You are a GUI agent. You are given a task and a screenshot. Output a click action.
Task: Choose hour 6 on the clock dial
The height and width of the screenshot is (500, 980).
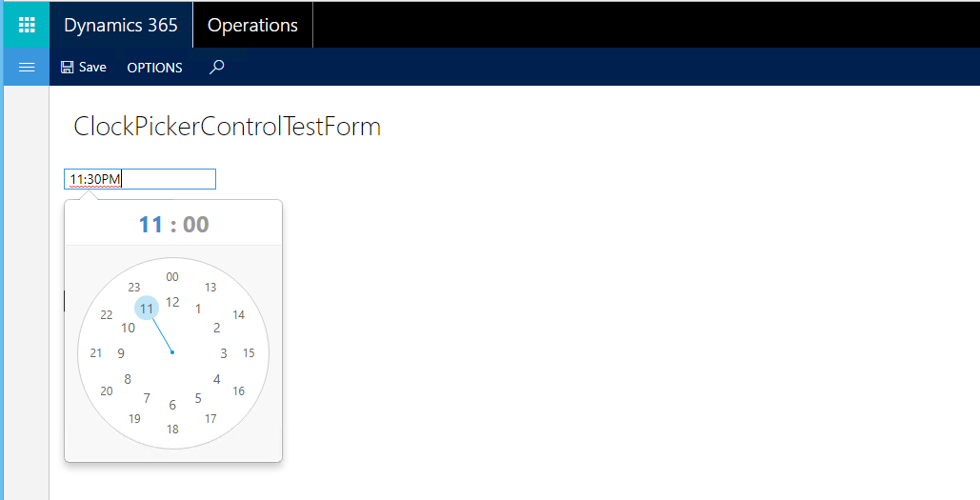click(x=172, y=405)
